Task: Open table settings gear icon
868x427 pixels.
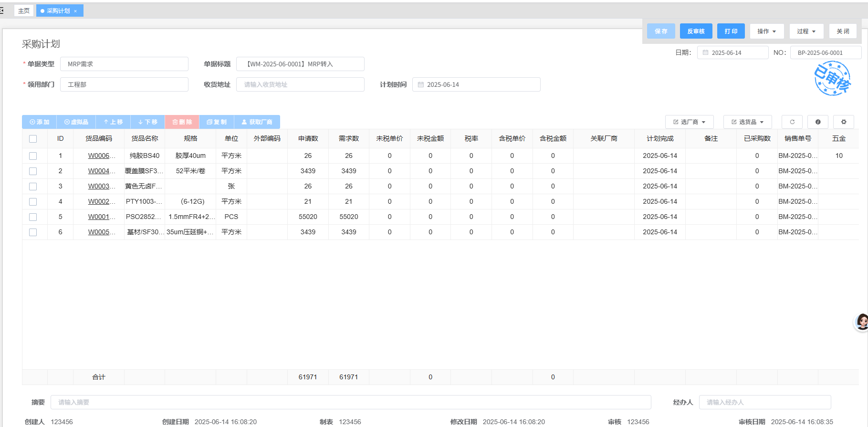Action: 844,122
